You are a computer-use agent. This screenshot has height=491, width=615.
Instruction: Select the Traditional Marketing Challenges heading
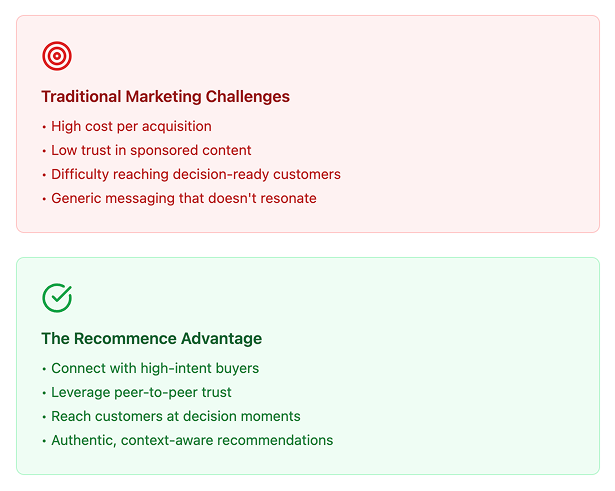click(x=166, y=96)
